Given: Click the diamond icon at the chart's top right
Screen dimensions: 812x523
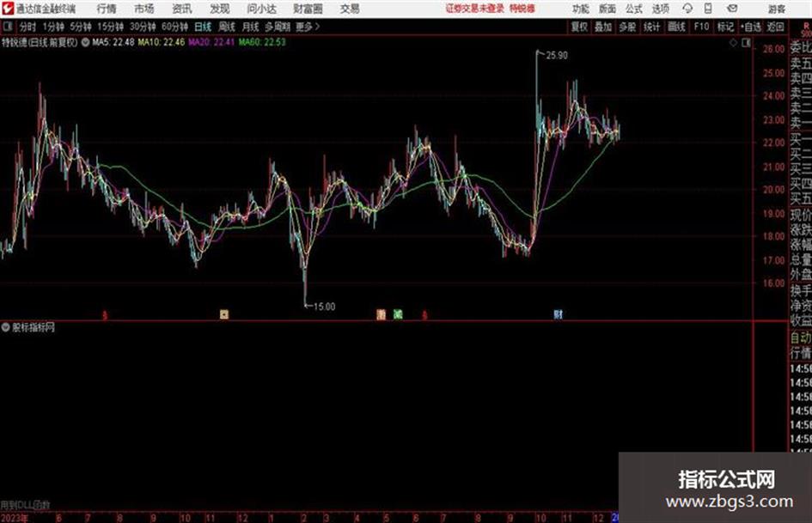Looking at the screenshot, I should [x=733, y=44].
